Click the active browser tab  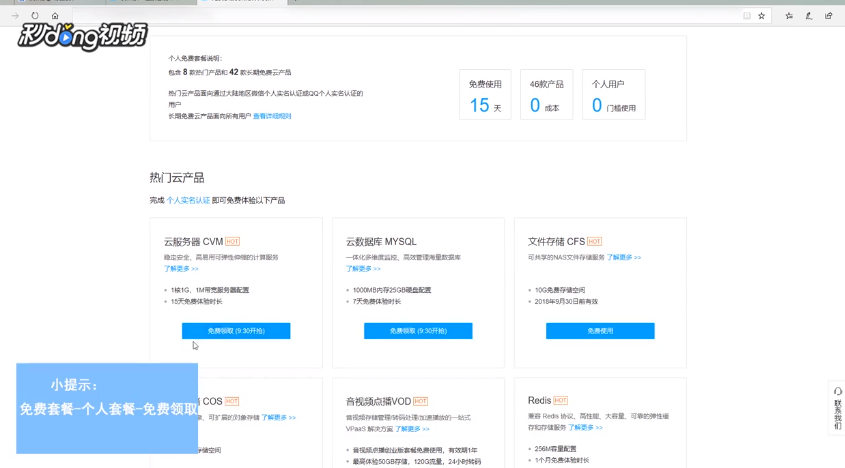click(x=243, y=2)
